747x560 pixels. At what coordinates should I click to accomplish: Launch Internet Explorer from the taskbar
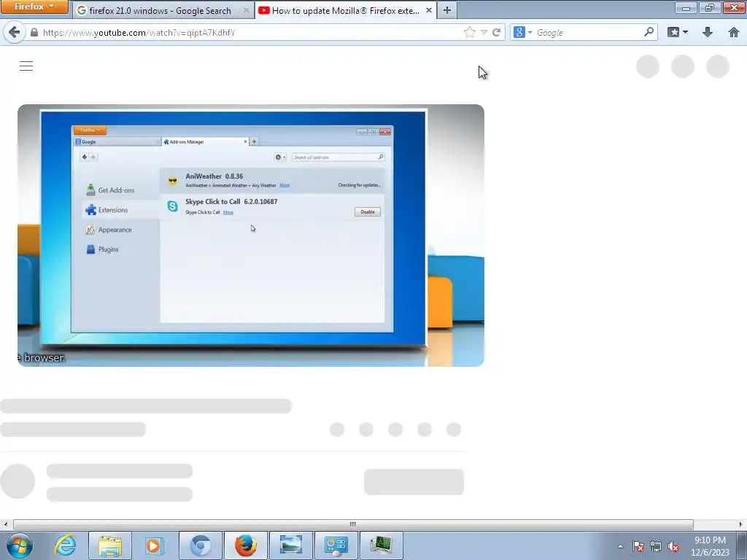(x=65, y=545)
